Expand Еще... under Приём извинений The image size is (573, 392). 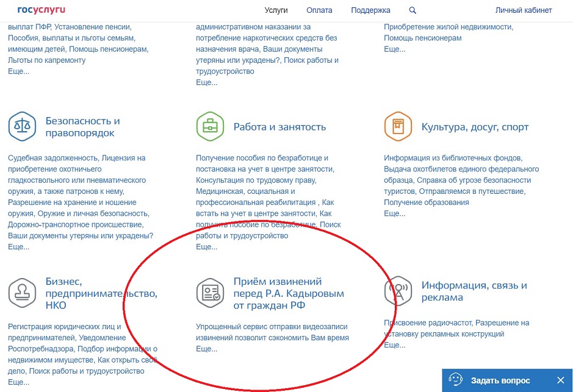206,349
